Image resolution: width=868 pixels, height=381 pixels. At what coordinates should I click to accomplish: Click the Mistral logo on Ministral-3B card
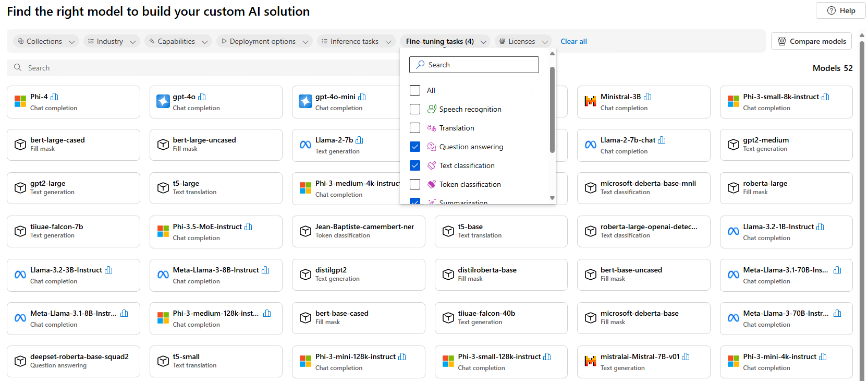(590, 101)
